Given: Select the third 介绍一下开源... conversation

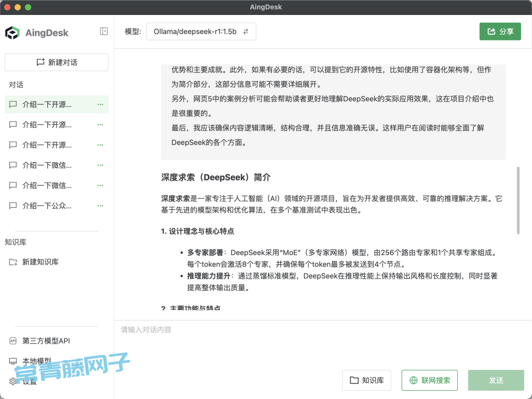Looking at the screenshot, I should (x=57, y=145).
